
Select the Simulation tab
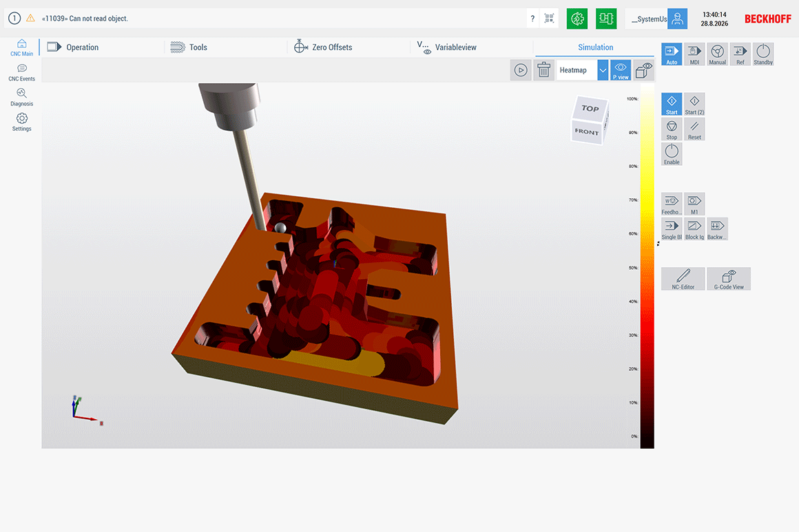point(594,47)
